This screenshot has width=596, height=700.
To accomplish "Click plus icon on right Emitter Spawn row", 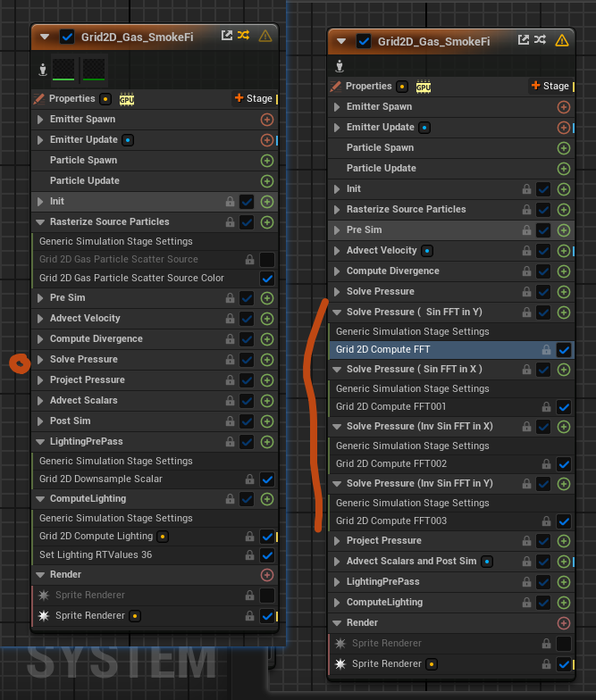I will (564, 107).
